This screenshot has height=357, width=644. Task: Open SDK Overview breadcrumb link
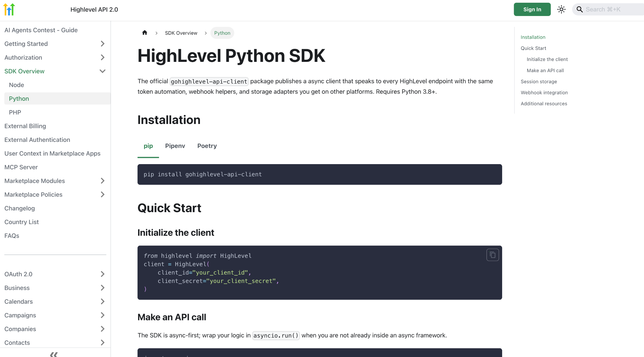181,33
